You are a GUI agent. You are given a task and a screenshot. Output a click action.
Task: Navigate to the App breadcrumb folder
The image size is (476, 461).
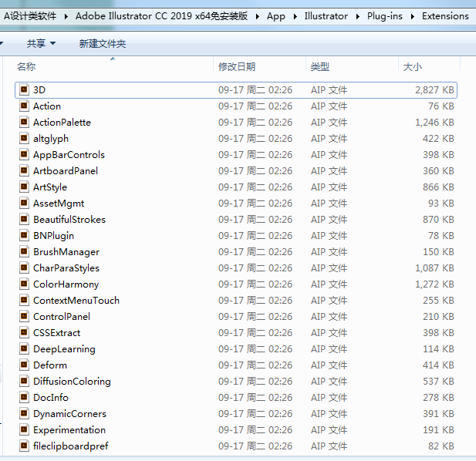276,15
